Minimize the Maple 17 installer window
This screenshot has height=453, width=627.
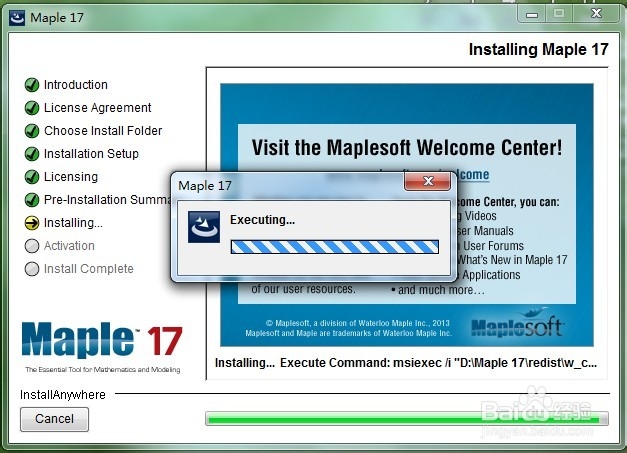pyautogui.click(x=532, y=15)
